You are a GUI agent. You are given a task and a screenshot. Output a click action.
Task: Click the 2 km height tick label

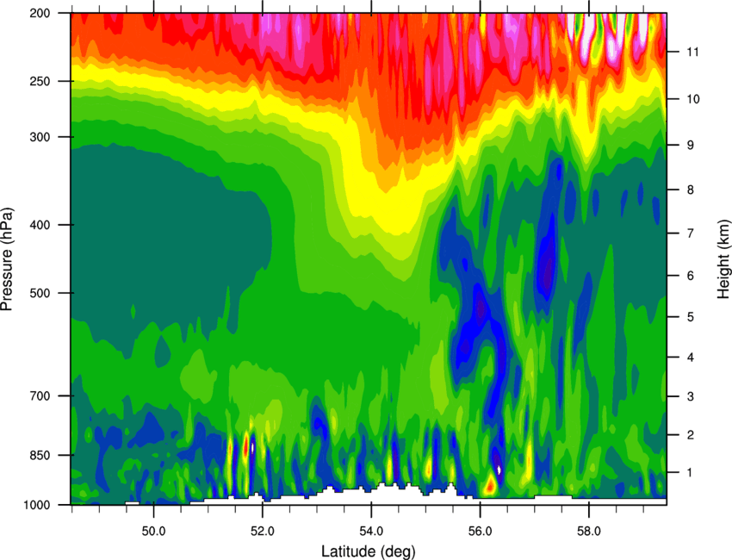(x=691, y=435)
